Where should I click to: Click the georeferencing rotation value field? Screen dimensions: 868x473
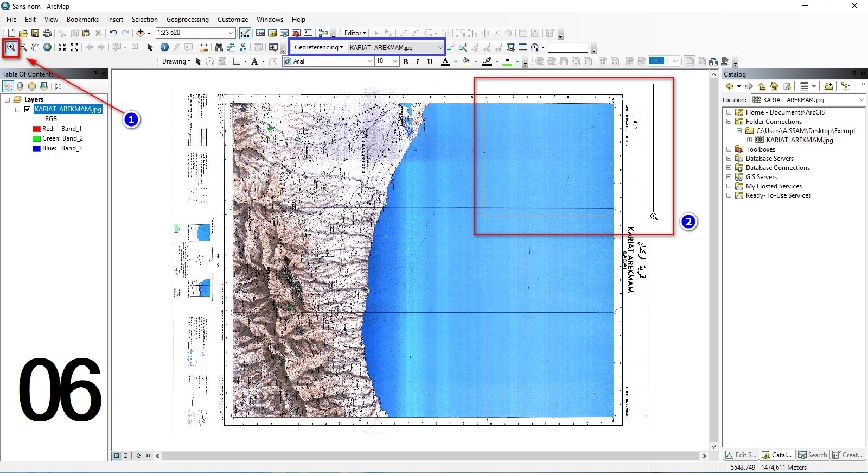[568, 47]
